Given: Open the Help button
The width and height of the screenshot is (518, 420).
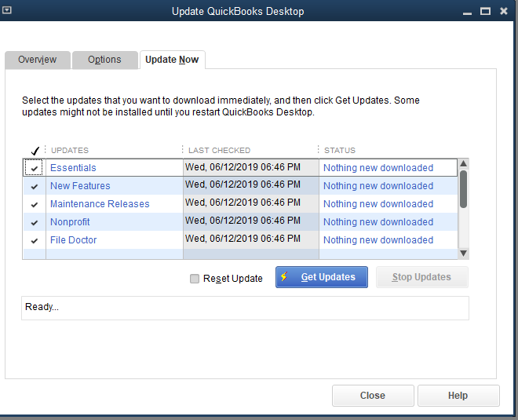Looking at the screenshot, I should (458, 396).
